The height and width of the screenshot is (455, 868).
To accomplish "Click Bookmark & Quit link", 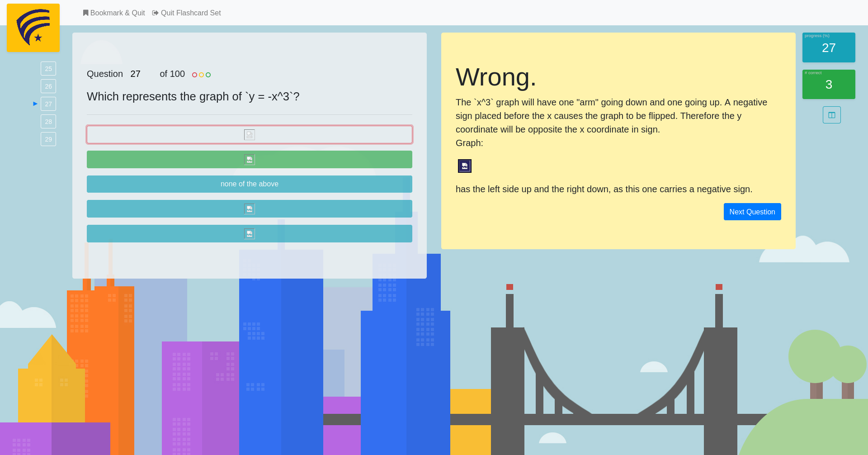I will coord(114,13).
